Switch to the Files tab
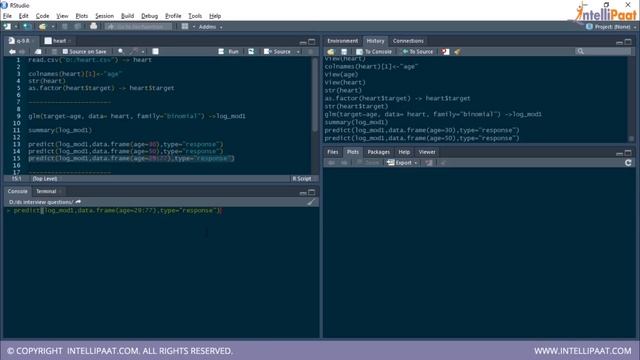 333,152
